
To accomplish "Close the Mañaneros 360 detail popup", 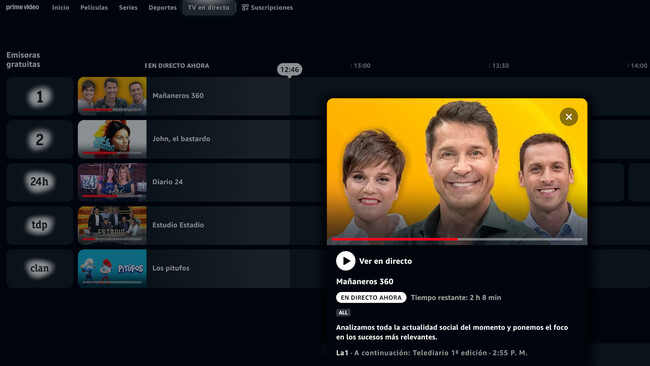I will (569, 117).
